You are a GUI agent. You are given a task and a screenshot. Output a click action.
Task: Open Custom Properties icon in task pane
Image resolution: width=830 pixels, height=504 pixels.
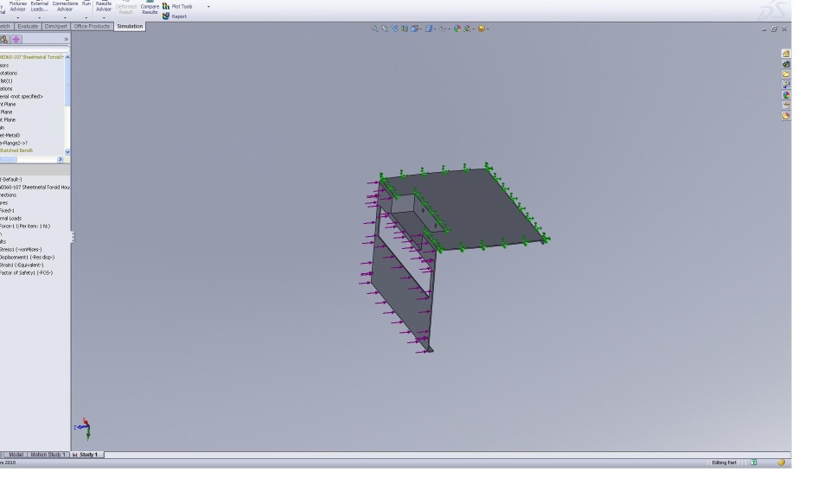point(786,105)
